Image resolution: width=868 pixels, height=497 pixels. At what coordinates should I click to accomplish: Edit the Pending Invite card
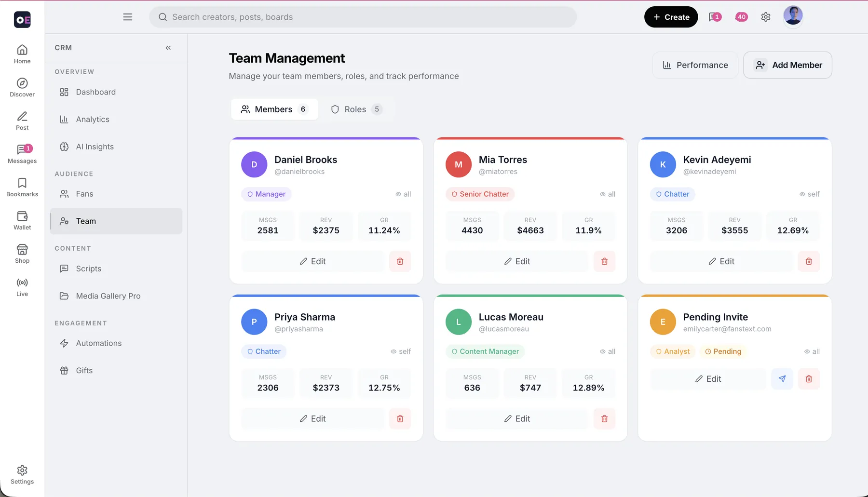click(708, 379)
